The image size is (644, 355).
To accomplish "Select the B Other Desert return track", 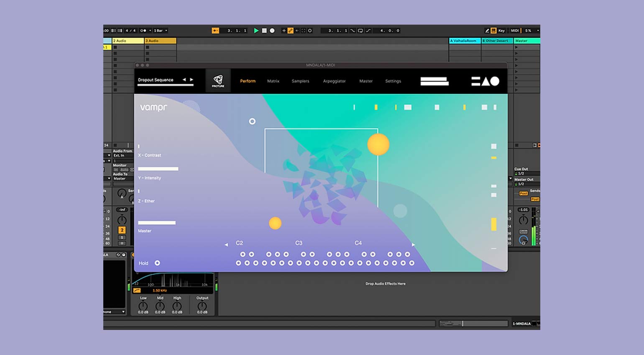I will 497,41.
